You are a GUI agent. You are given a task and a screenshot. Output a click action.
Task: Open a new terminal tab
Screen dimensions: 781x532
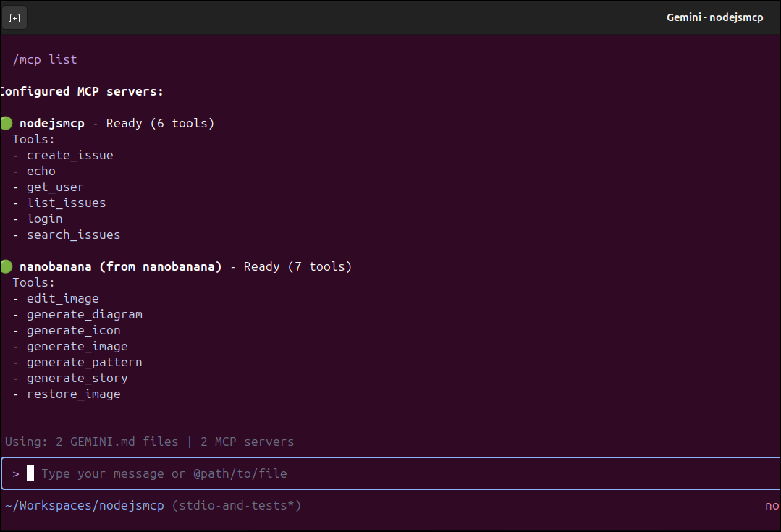(14, 17)
